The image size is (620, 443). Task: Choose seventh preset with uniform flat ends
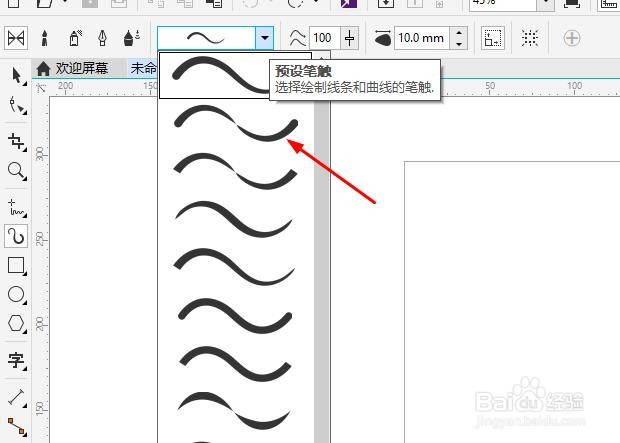pos(235,364)
